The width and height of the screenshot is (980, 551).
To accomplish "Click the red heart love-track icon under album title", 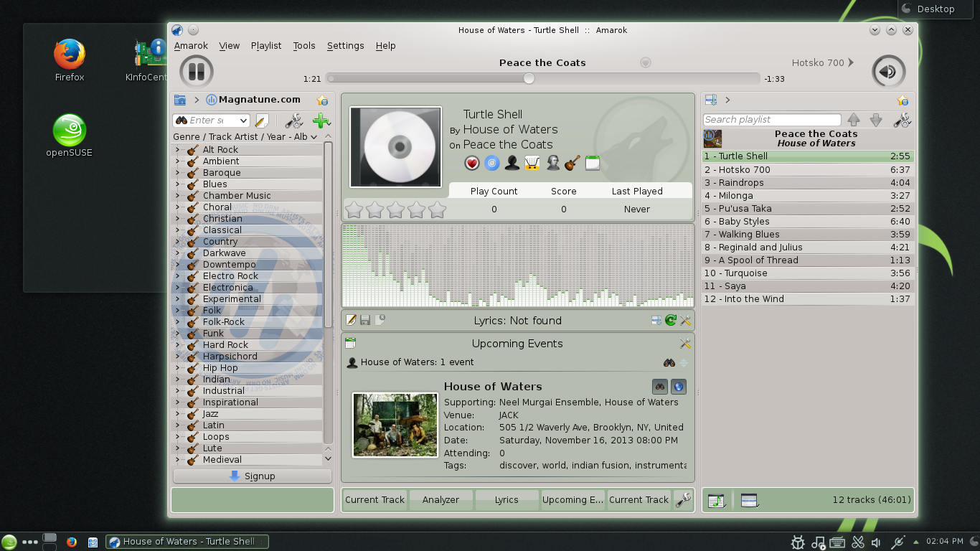I will click(x=471, y=164).
